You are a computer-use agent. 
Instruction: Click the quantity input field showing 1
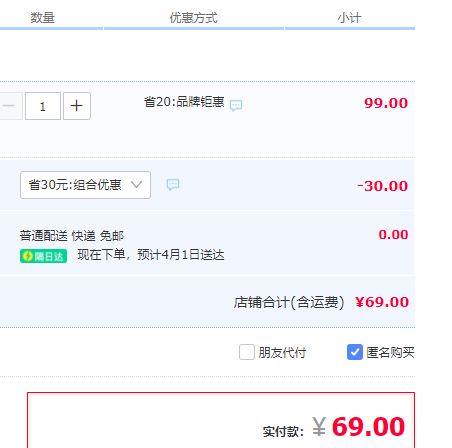tap(43, 106)
